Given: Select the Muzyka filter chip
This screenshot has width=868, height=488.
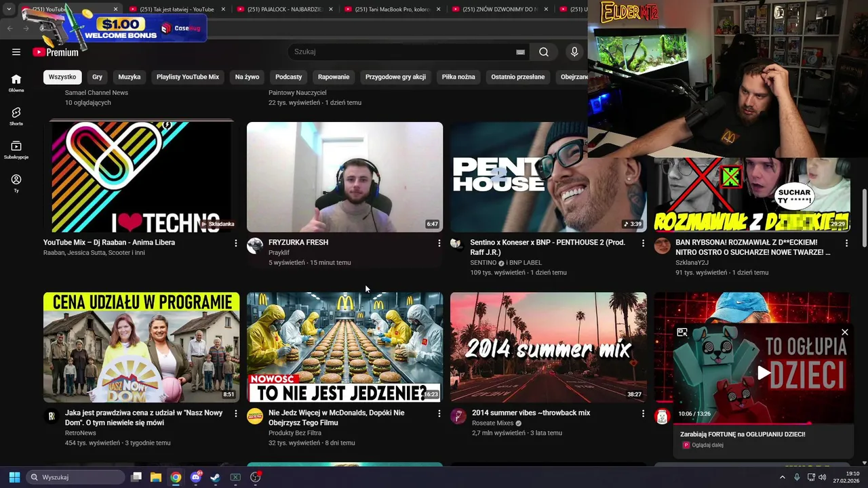Looking at the screenshot, I should (130, 77).
